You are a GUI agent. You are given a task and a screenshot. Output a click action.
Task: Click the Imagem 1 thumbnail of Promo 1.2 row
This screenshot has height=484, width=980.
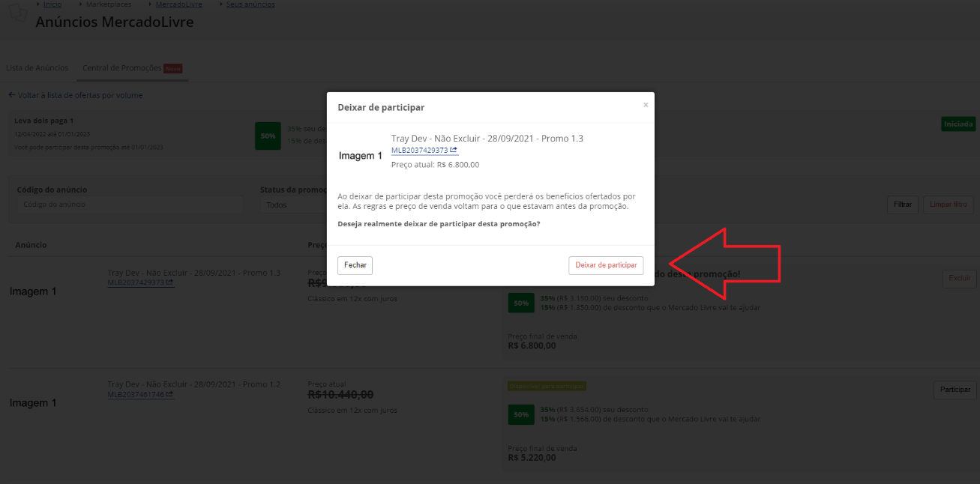point(33,403)
